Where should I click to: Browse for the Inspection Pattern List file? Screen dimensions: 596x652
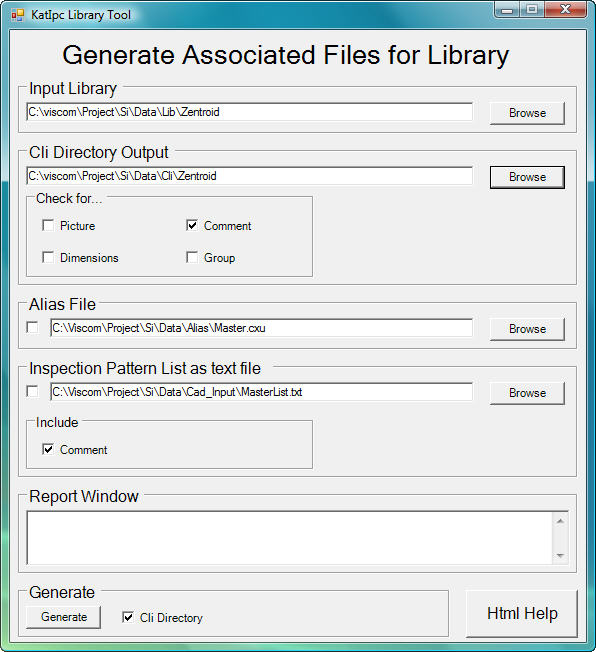coord(527,393)
